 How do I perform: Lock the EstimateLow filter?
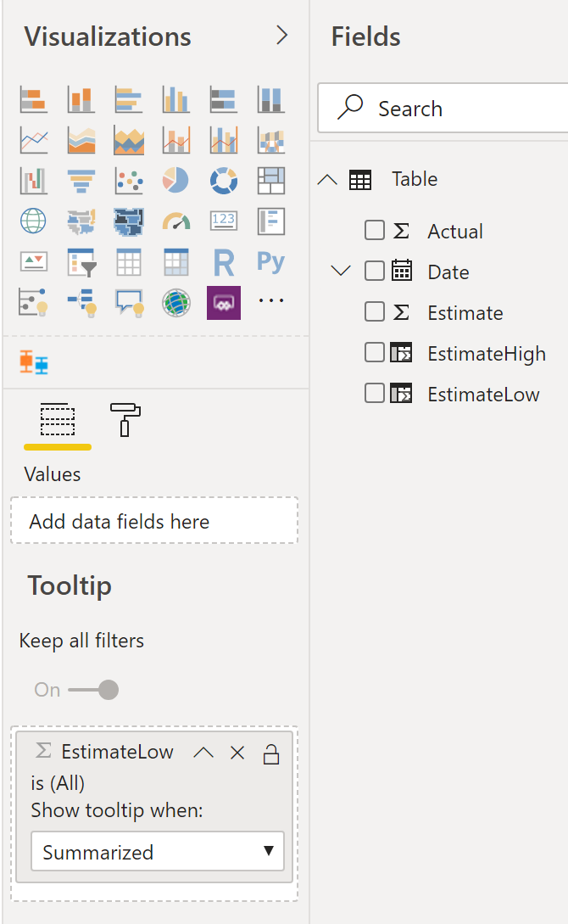tap(270, 753)
